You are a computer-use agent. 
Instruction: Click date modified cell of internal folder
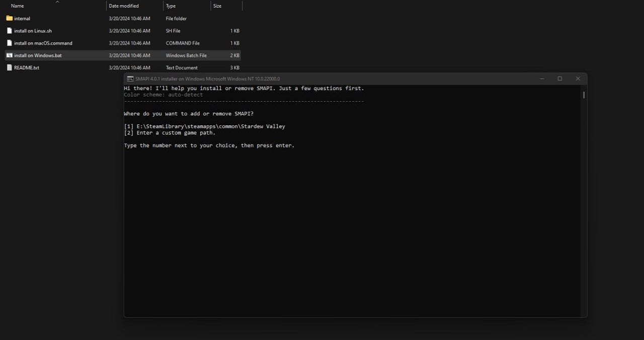click(x=129, y=19)
